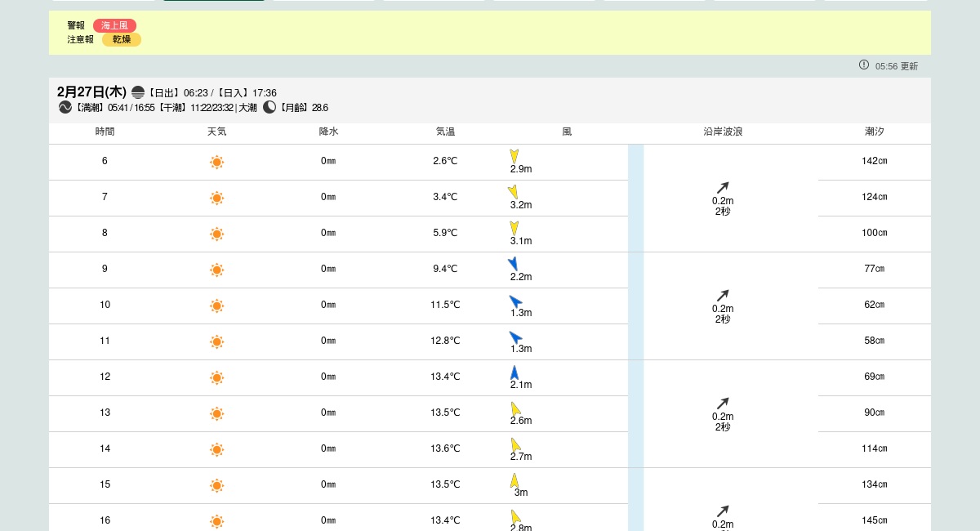Click the moon phase icon before 月齢
Screen dimensions: 980x531
(x=269, y=107)
